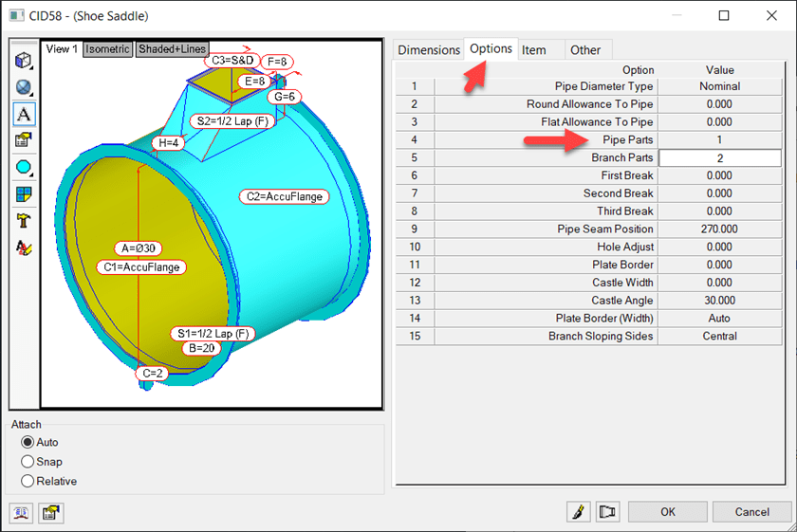The image size is (797, 532).
Task: Select row 9 header in options table
Action: tap(415, 229)
